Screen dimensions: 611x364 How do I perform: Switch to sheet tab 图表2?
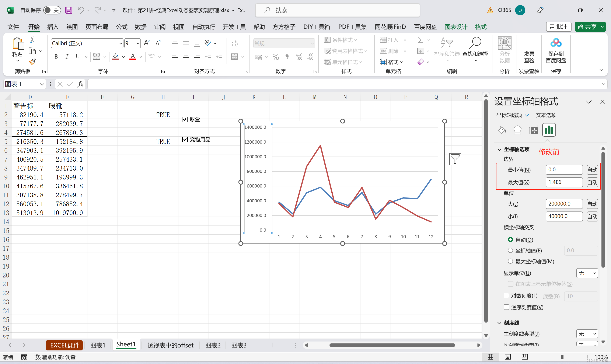click(x=213, y=345)
